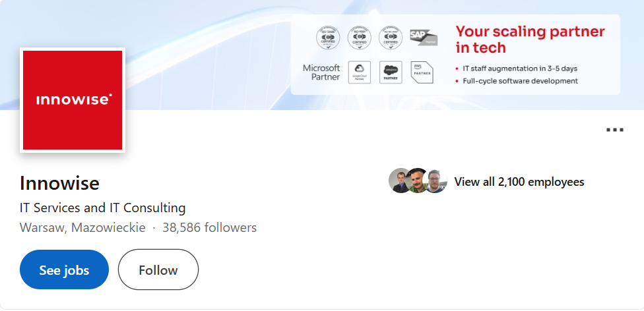The width and height of the screenshot is (644, 311).
Task: Click the Microsoft Partner logo text
Action: (x=321, y=72)
